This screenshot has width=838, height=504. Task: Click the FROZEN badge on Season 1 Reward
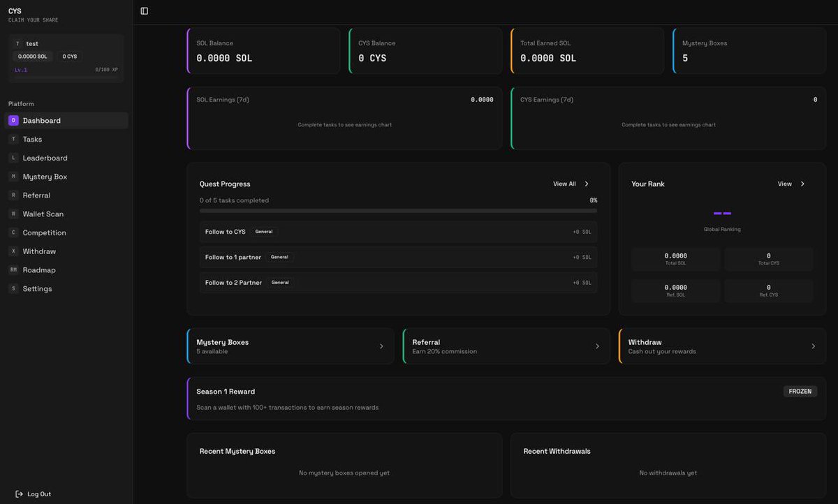pyautogui.click(x=800, y=392)
